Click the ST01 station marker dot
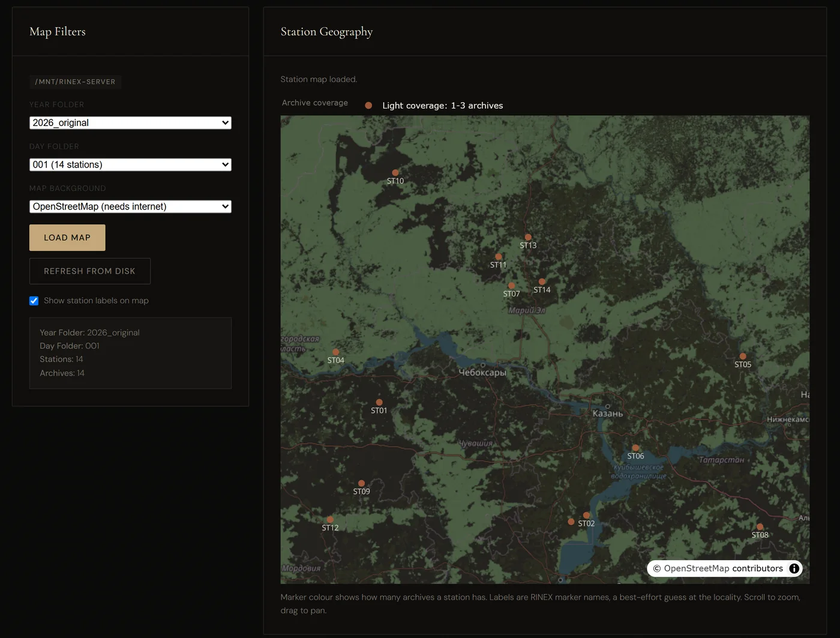Image resolution: width=840 pixels, height=638 pixels. pyautogui.click(x=379, y=402)
